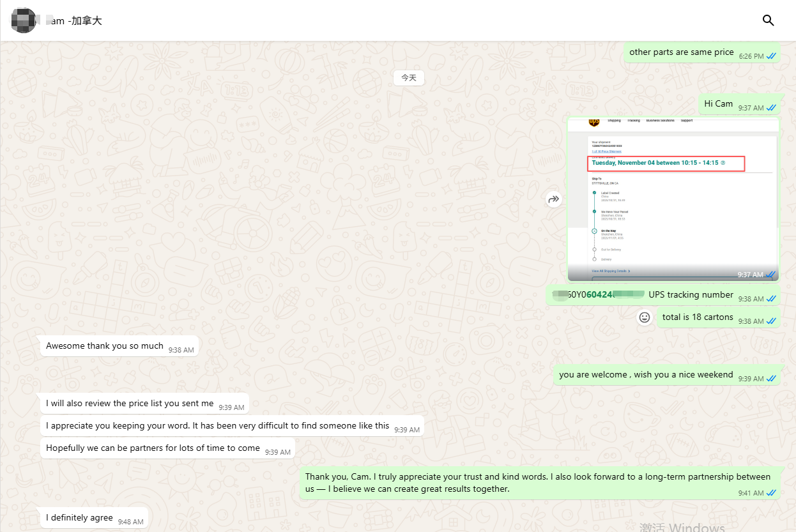Click read ticks on 'other parts' message
Viewport: 796px width, 532px height.
[771, 56]
